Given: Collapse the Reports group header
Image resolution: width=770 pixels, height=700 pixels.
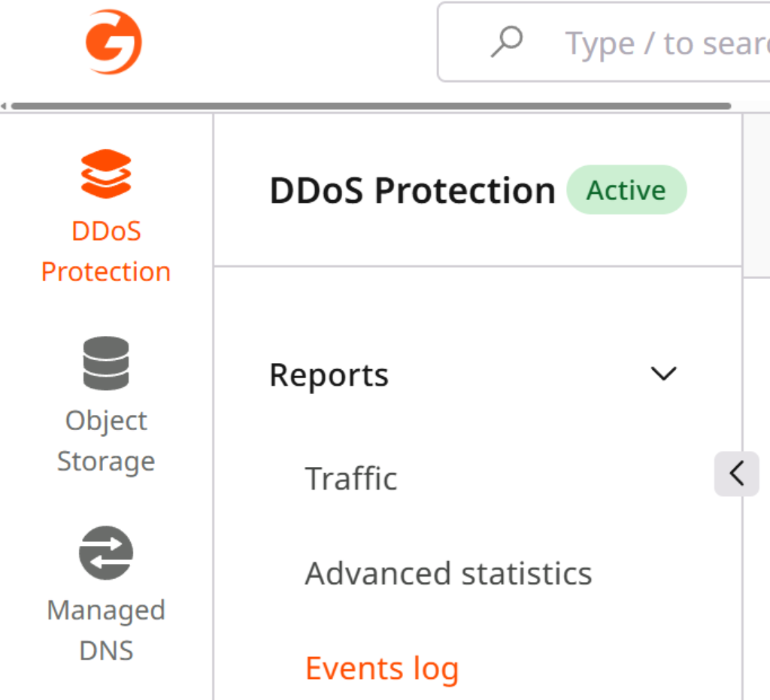Looking at the screenshot, I should point(329,374).
